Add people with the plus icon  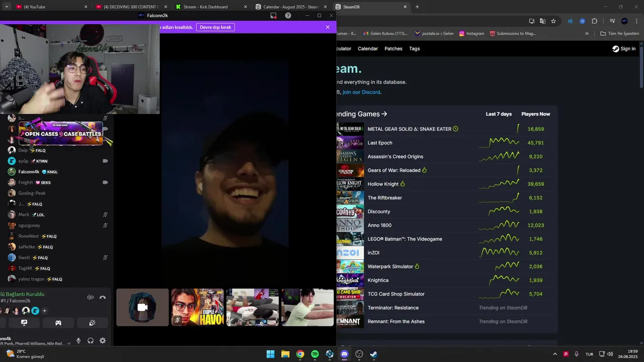pos(44,311)
